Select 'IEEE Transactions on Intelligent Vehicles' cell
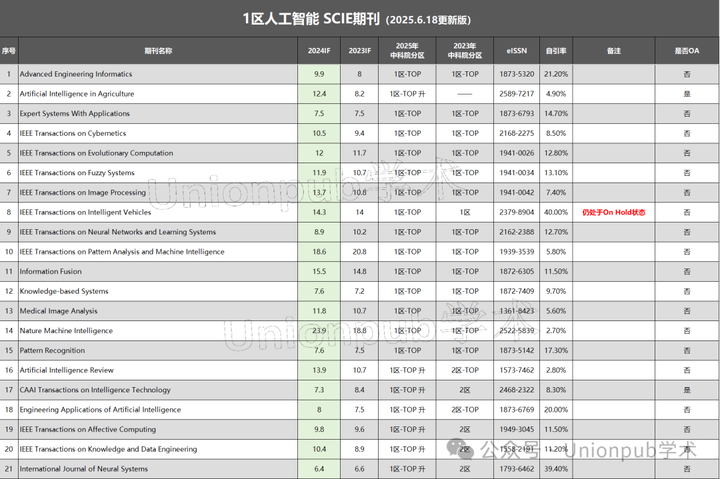Screen dimensions: 720x479 tap(158, 212)
